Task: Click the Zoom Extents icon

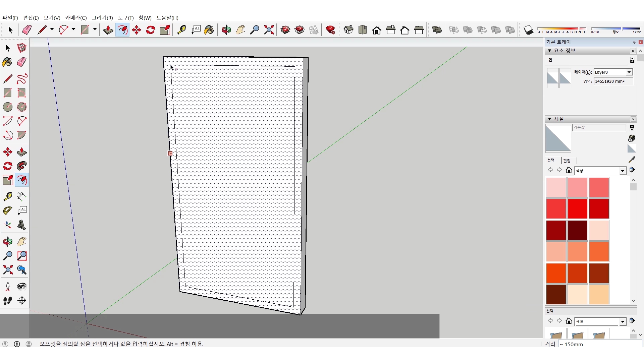Action: point(269,30)
